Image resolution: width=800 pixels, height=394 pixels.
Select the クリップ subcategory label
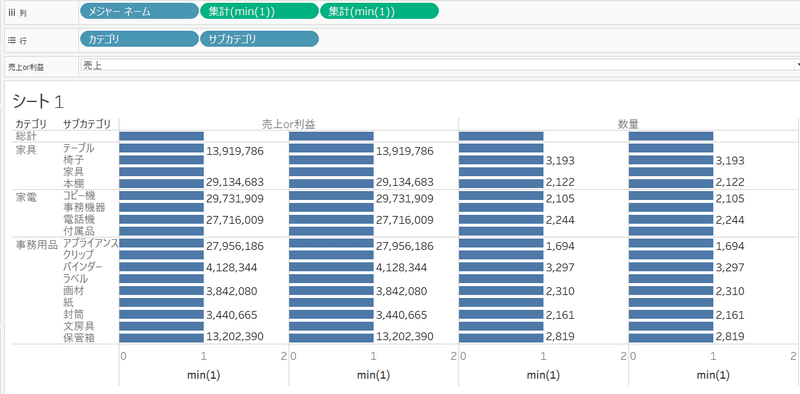pyautogui.click(x=78, y=255)
